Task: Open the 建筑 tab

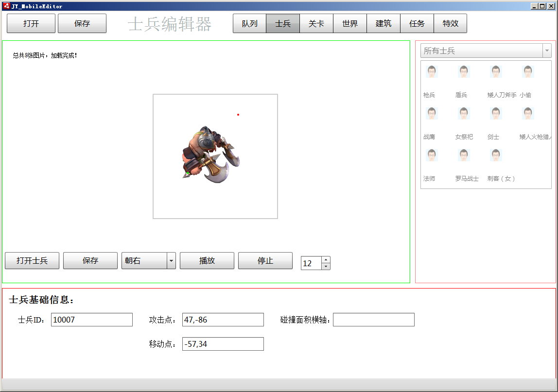Action: pyautogui.click(x=384, y=23)
